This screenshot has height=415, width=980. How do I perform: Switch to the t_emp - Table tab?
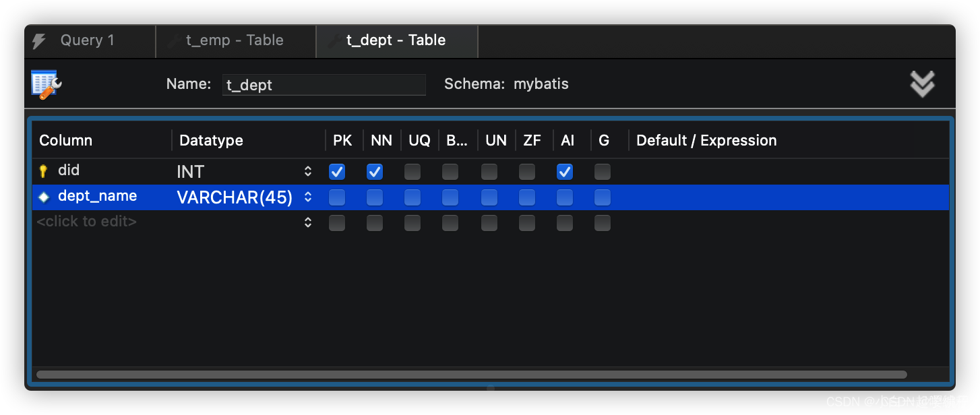click(235, 40)
